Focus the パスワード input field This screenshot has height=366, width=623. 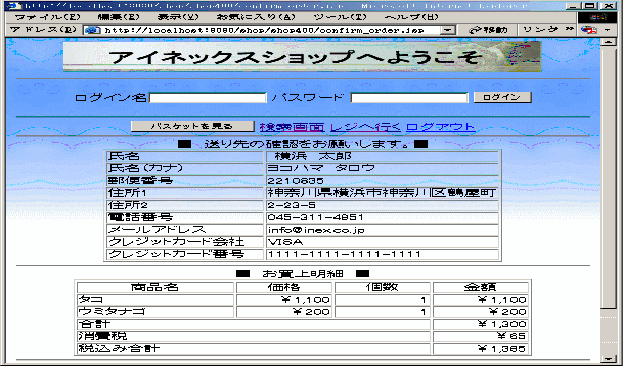(x=409, y=98)
